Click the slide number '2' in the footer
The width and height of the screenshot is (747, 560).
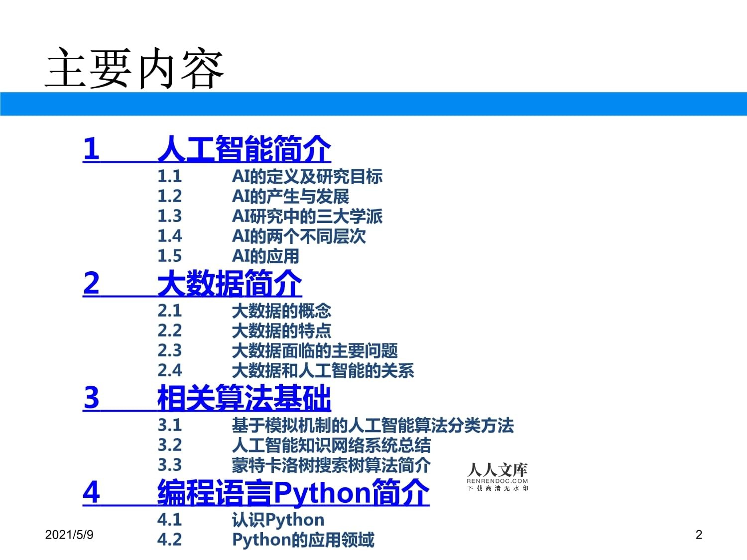[x=699, y=535]
